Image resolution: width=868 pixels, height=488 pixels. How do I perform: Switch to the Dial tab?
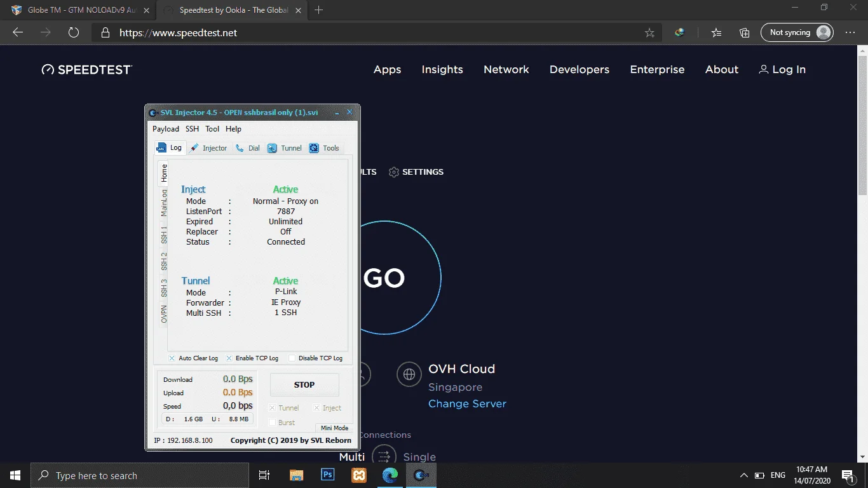[248, 148]
